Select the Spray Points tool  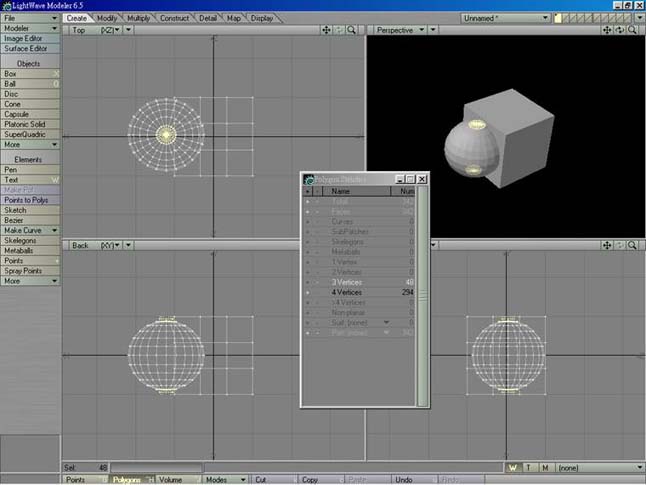(30, 271)
